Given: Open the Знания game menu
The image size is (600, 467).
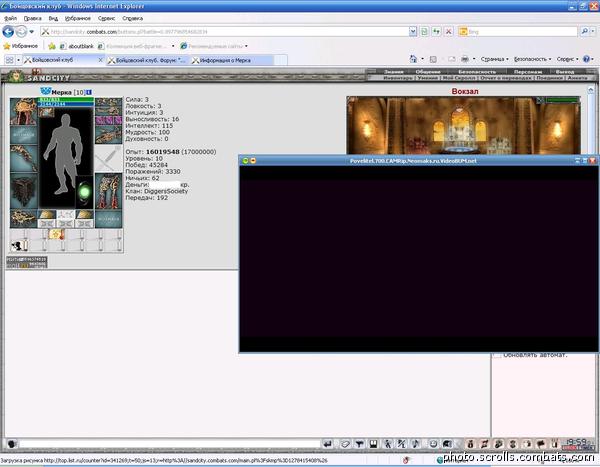Looking at the screenshot, I should click(x=394, y=72).
